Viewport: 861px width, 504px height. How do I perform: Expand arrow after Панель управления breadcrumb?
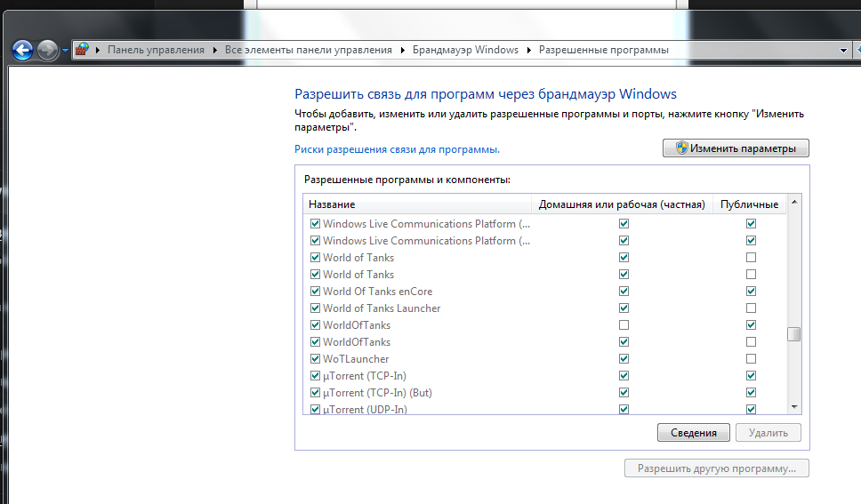click(x=214, y=50)
